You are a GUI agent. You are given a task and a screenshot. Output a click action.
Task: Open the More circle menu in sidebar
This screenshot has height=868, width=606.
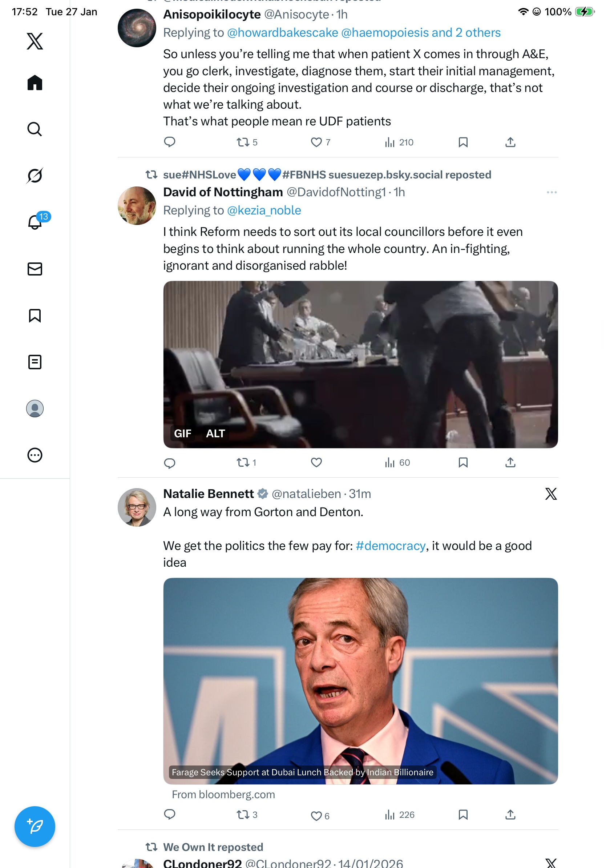(35, 455)
